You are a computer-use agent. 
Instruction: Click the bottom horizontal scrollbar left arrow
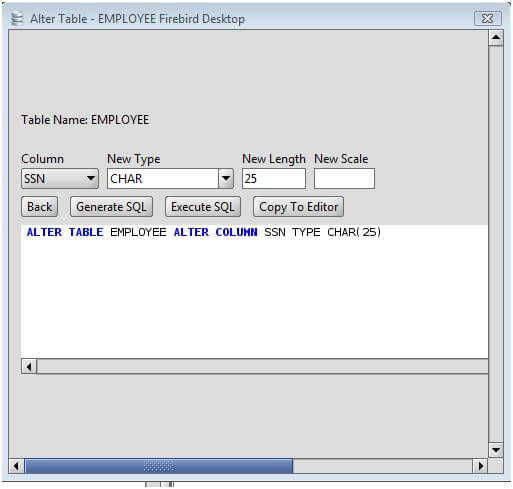[16, 466]
